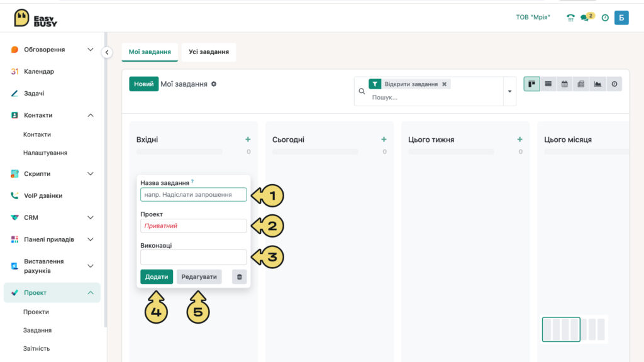Screen dimensions: 644x362
Task: Click the green filter funnel icon
Action: pyautogui.click(x=375, y=84)
